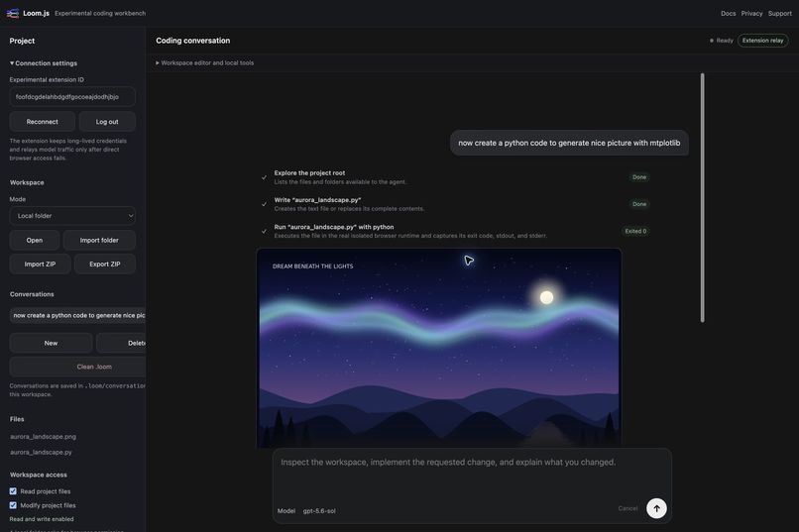Image resolution: width=799 pixels, height=532 pixels.
Task: Click the checkmark beside Write "aurora_landscape.py"
Action: pyautogui.click(x=264, y=204)
